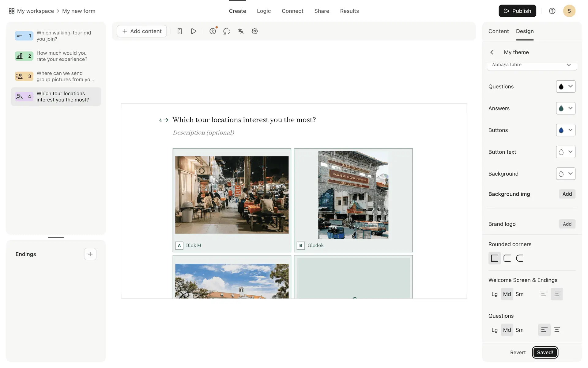Select square rounded corners option
The height and width of the screenshot is (368, 588).
(x=494, y=258)
